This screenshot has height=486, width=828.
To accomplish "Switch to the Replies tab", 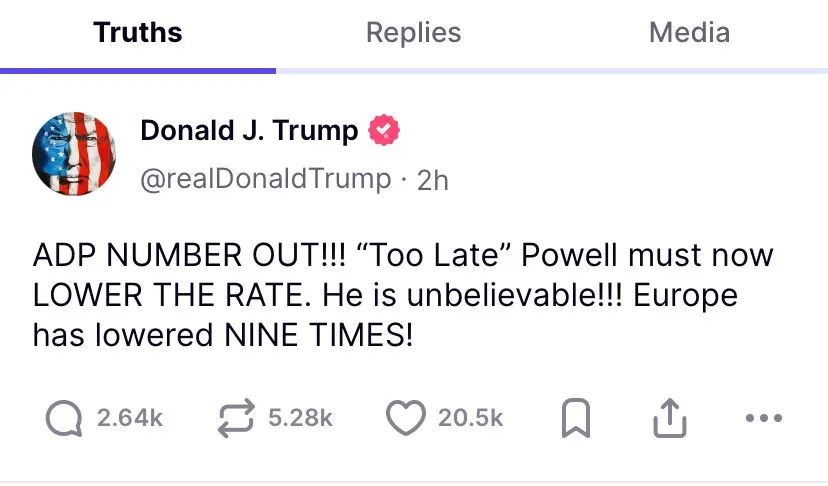I will point(413,32).
